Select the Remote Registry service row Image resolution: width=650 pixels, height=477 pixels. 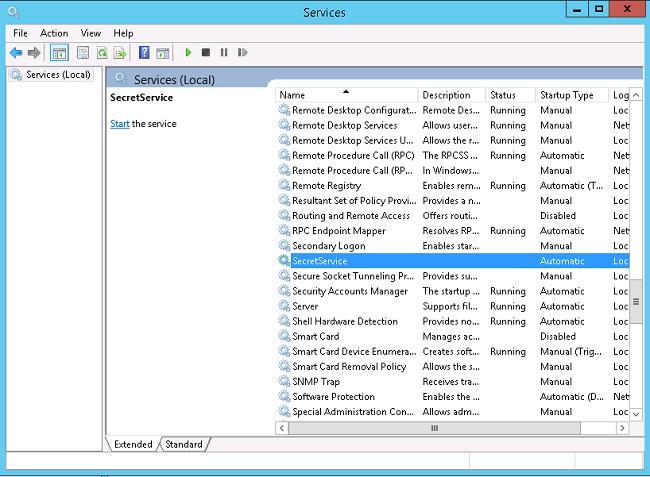pyautogui.click(x=326, y=186)
